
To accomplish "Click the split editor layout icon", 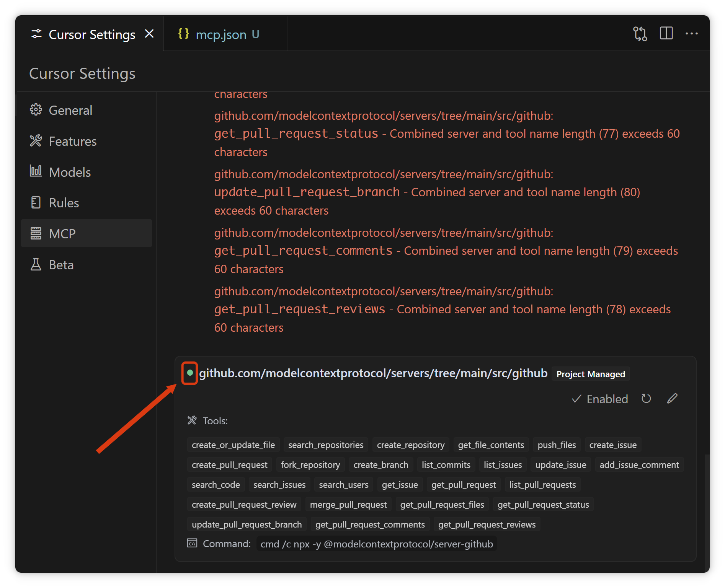I will point(666,34).
